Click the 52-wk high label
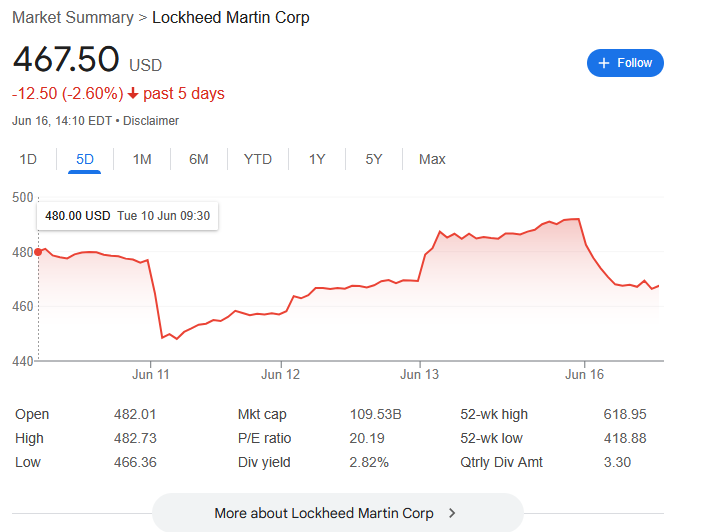Screen dimensions: 705x532 pos(494,414)
